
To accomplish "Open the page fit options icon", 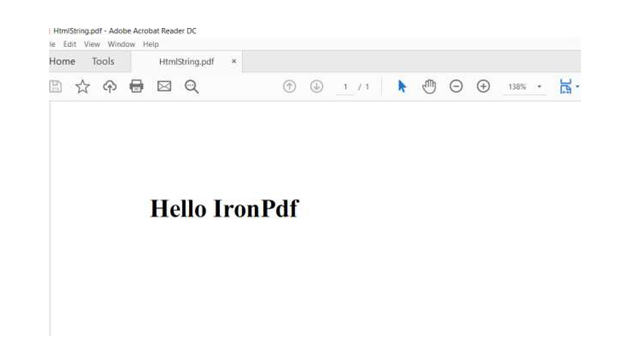I will pyautogui.click(x=566, y=86).
